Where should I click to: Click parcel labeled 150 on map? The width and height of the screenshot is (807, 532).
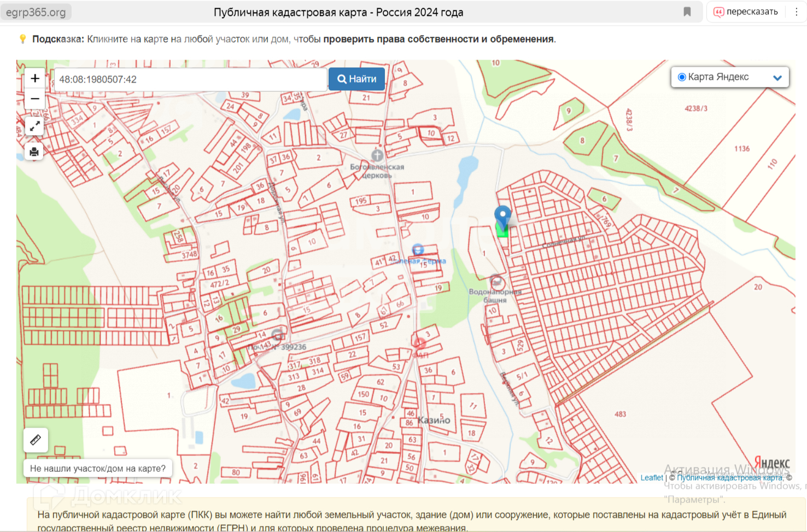pyautogui.click(x=364, y=394)
